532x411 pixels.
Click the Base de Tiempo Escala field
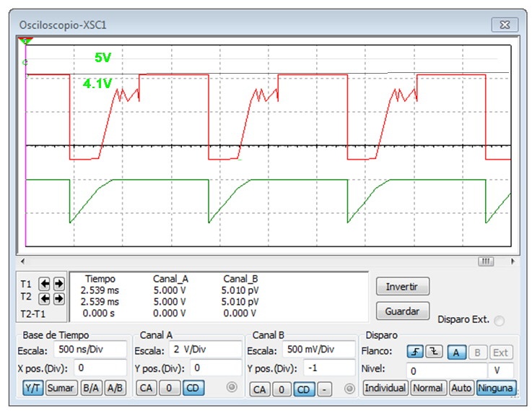[x=91, y=350]
